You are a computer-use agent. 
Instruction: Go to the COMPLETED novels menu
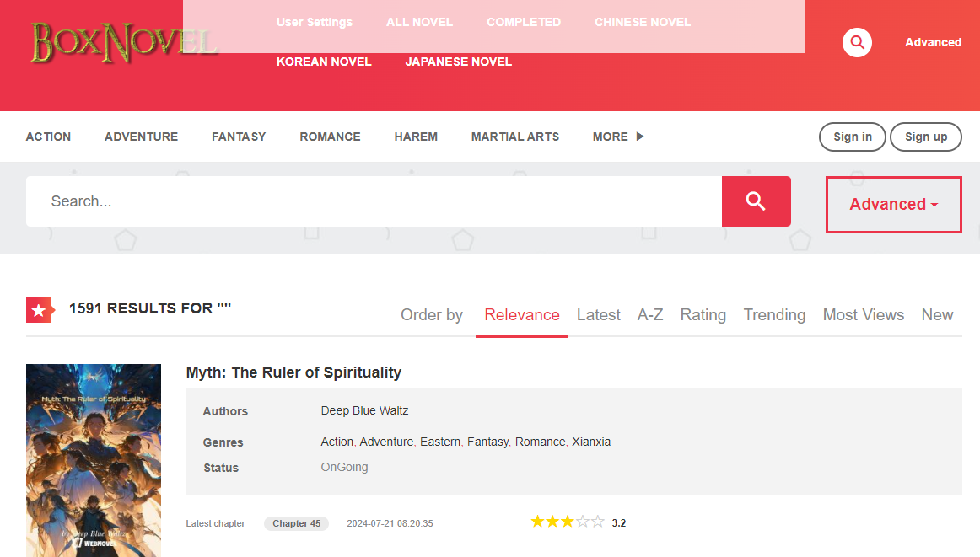(523, 22)
